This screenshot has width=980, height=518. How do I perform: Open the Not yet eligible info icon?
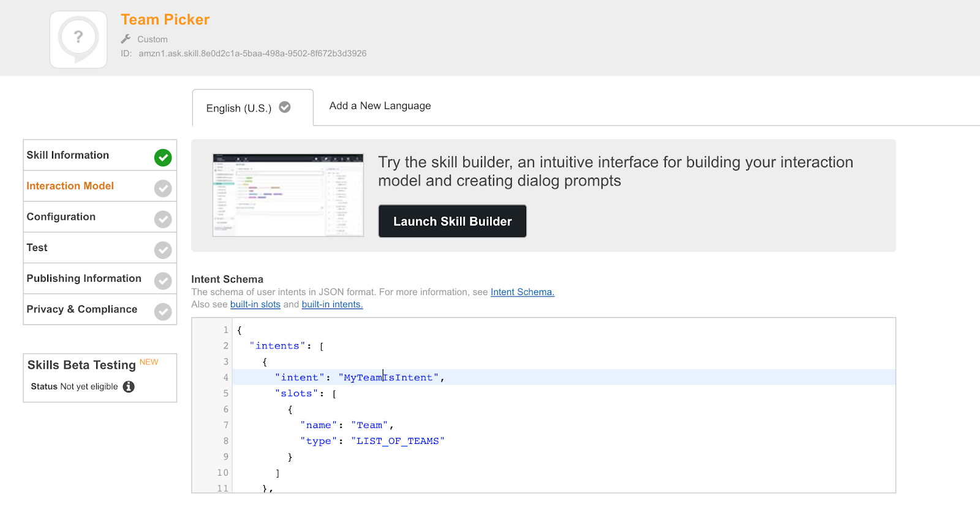(x=129, y=386)
